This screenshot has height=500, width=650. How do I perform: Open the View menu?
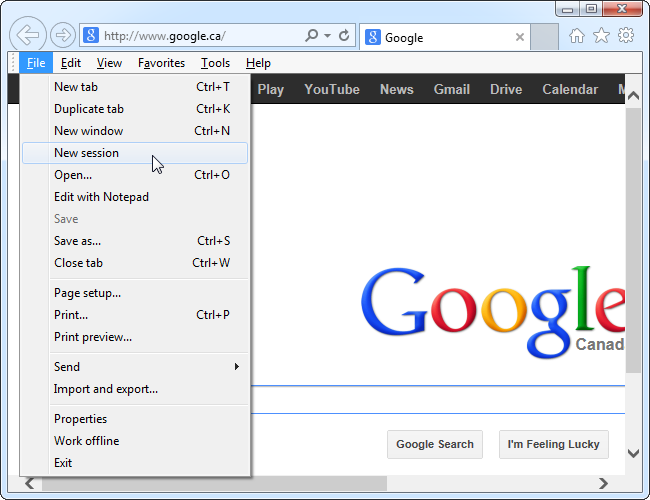pyautogui.click(x=109, y=63)
